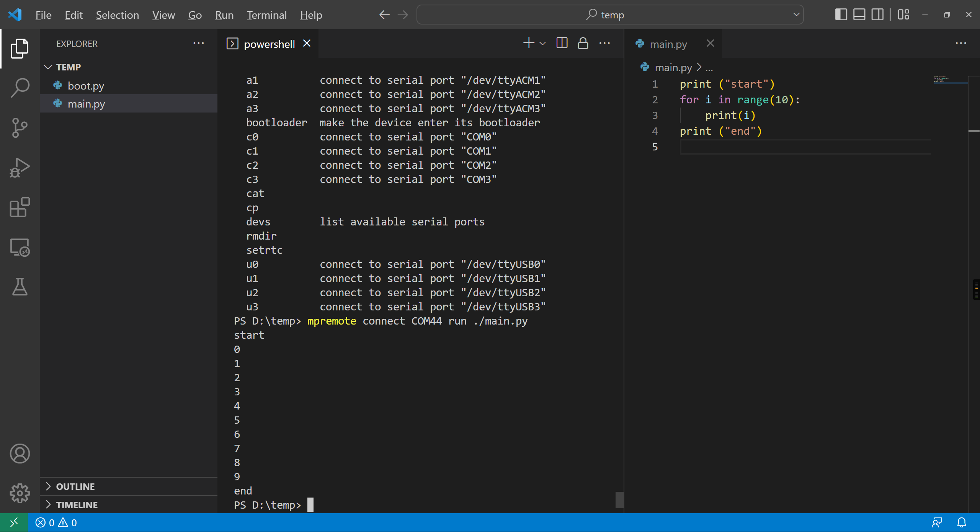The width and height of the screenshot is (980, 532).
Task: Open the notifications bell in status bar
Action: tap(962, 522)
